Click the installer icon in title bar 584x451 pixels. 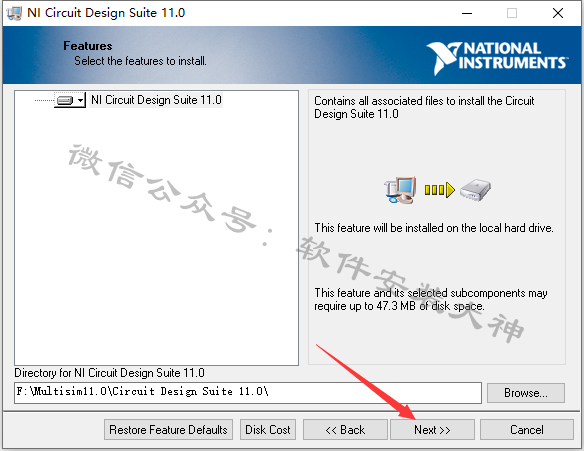[x=14, y=13]
